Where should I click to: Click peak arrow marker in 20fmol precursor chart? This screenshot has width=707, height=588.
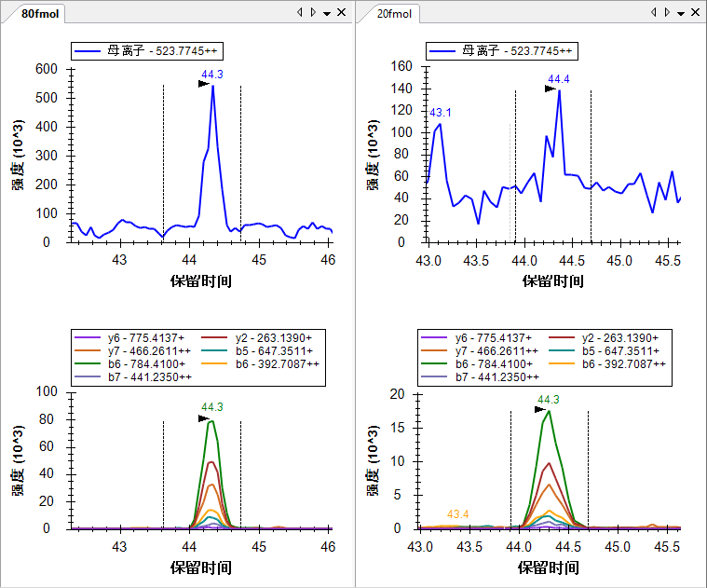pos(551,89)
